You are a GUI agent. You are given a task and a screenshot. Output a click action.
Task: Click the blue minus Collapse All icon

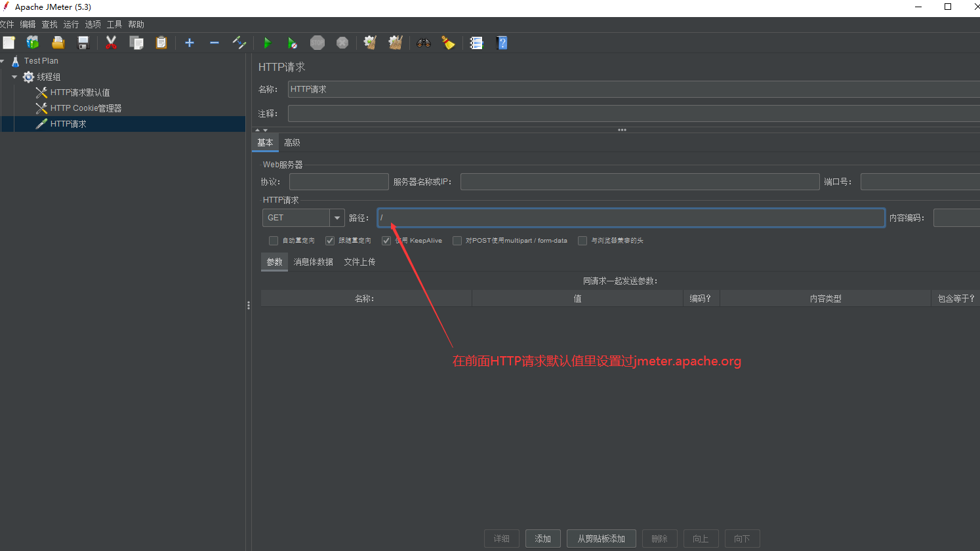tap(214, 43)
